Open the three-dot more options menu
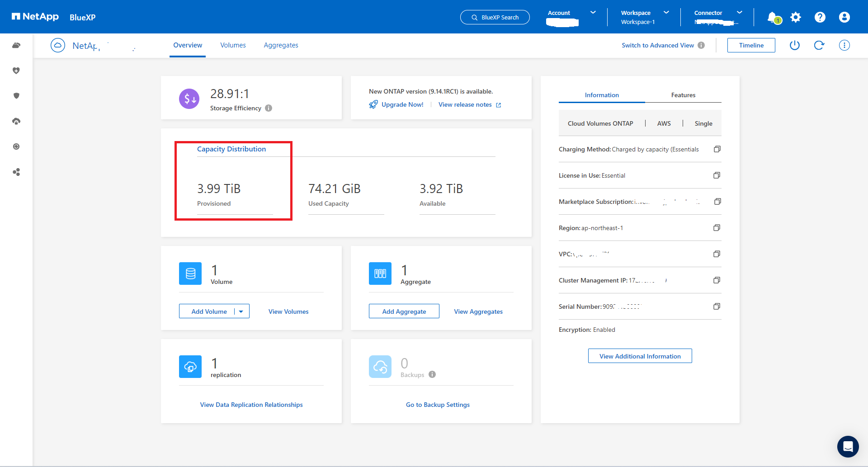Screen dimensions: 868x467 844,45
